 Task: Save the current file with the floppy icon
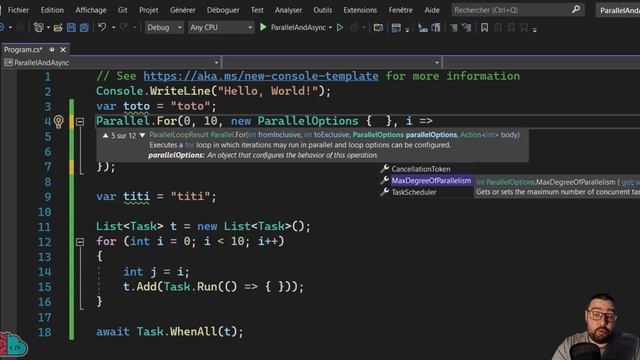[x=71, y=27]
